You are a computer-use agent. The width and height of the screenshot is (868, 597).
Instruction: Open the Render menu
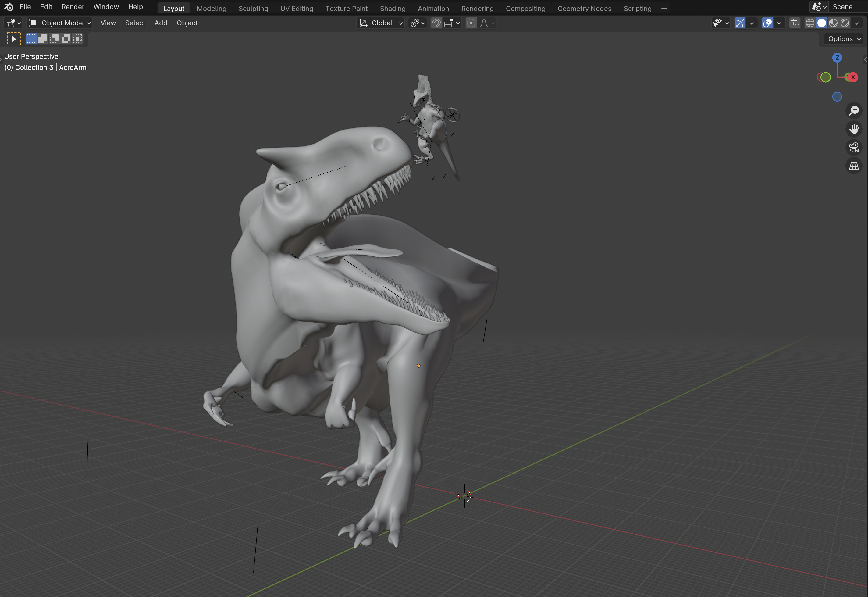tap(73, 7)
